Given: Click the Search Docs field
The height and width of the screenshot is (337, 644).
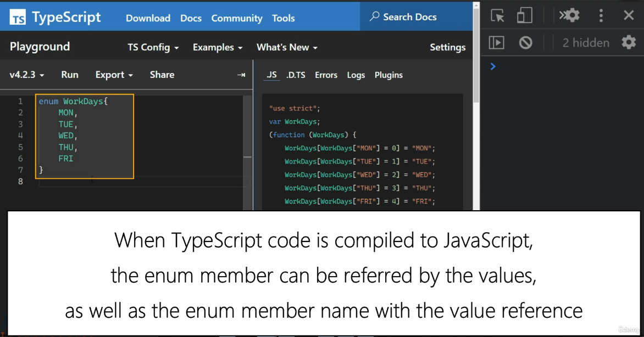Looking at the screenshot, I should [x=417, y=17].
